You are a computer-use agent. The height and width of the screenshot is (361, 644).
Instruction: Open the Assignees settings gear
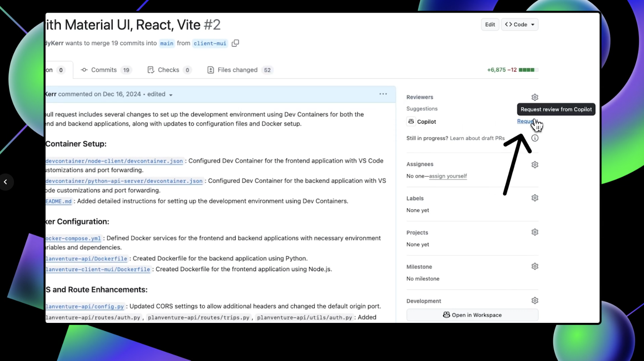[535, 164]
